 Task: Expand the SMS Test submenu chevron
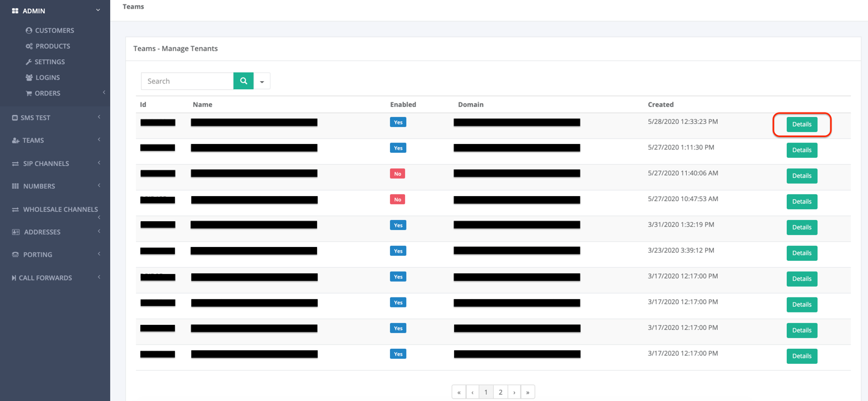point(99,117)
